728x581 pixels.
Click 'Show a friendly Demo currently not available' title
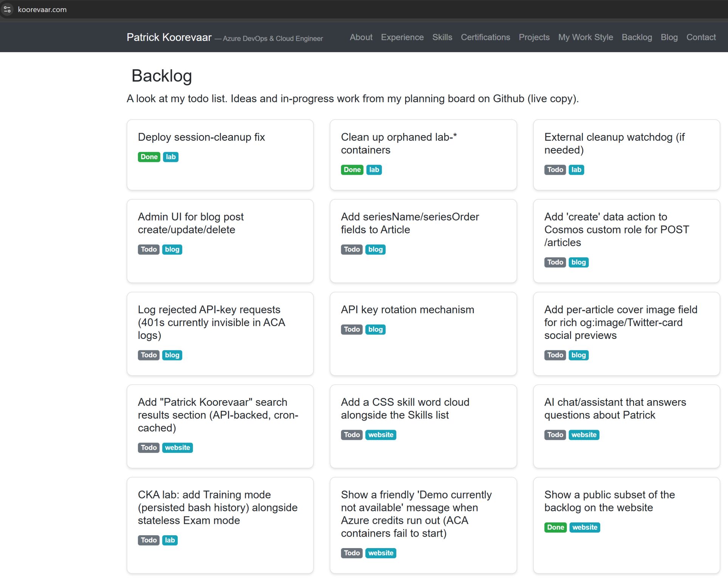click(416, 514)
